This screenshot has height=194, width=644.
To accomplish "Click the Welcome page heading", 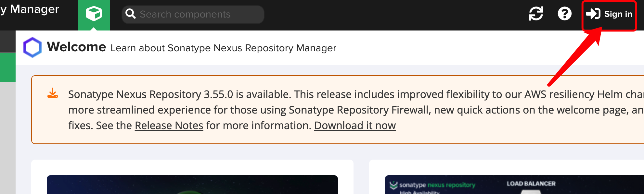I will 77,47.
